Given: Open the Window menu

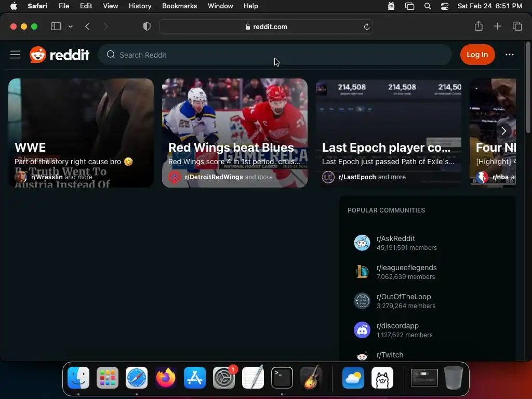Looking at the screenshot, I should coord(220,6).
